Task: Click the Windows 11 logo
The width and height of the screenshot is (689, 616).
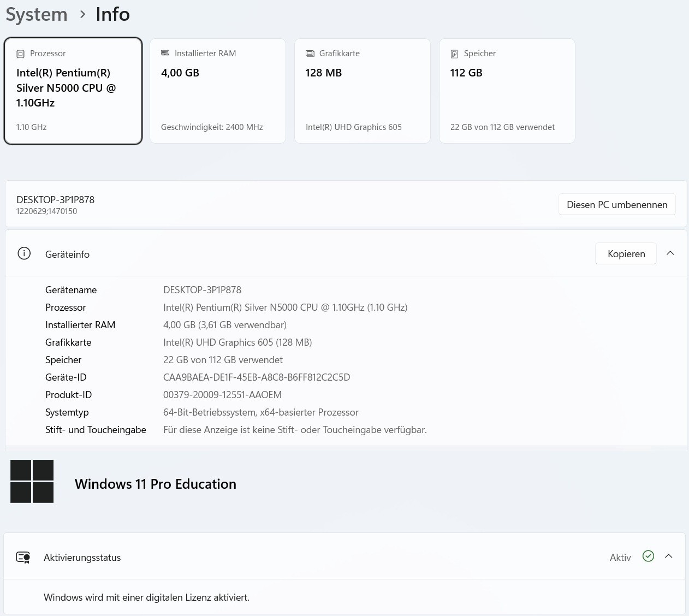Action: [32, 481]
